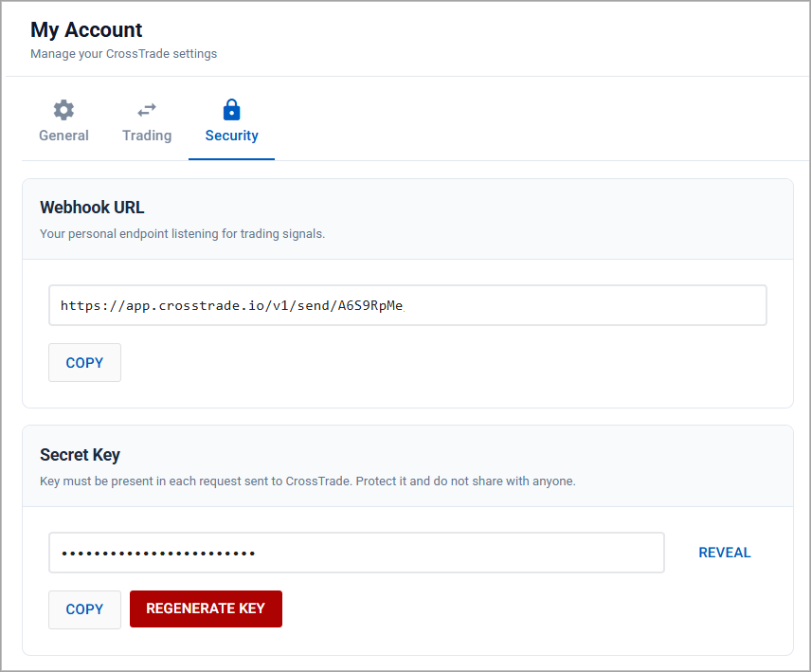Copy the Webhook URL with the COPY button
Viewport: 811px width, 672px height.
[84, 363]
